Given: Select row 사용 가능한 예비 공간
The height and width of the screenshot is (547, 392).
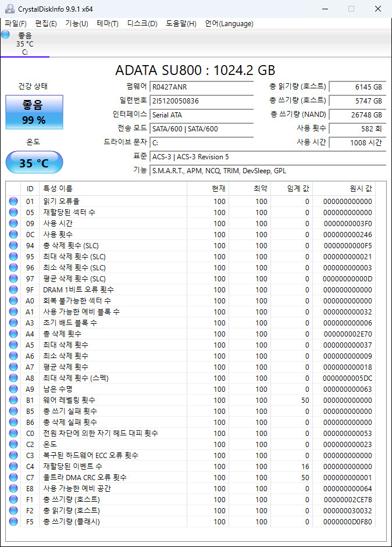Looking at the screenshot, I should 191,488.
